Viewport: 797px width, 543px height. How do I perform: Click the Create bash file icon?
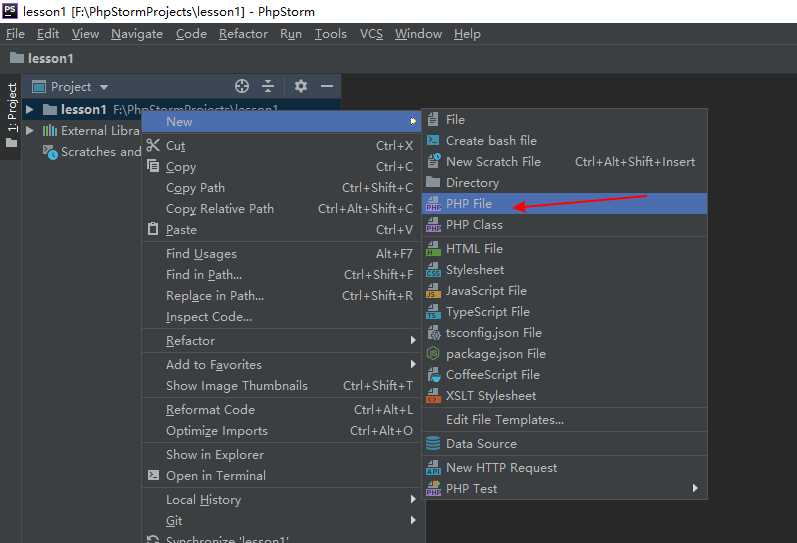point(433,140)
